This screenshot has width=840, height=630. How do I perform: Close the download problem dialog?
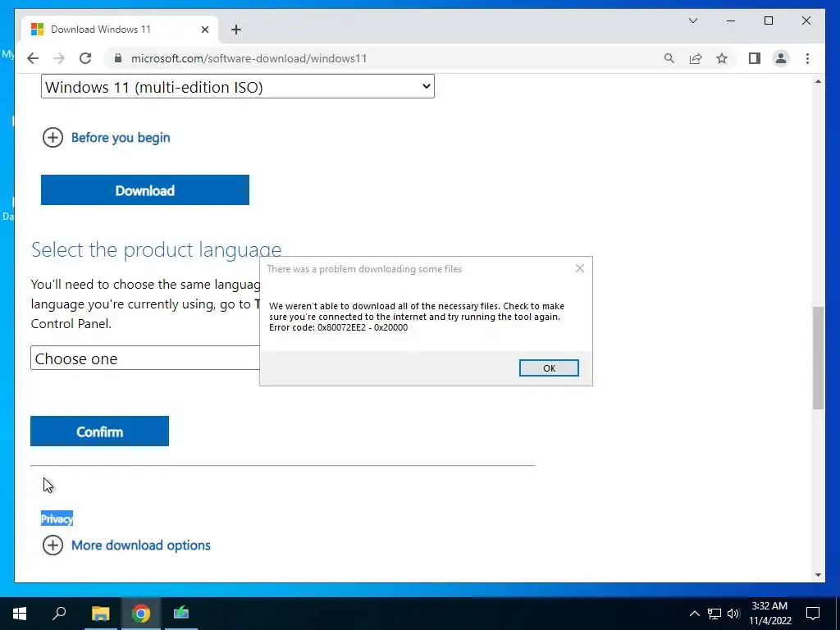coord(580,268)
